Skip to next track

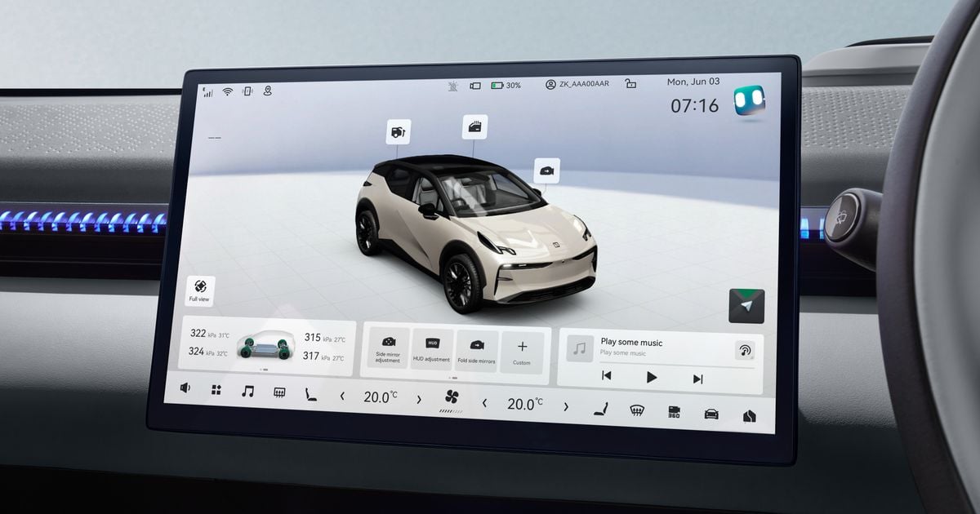[697, 379]
